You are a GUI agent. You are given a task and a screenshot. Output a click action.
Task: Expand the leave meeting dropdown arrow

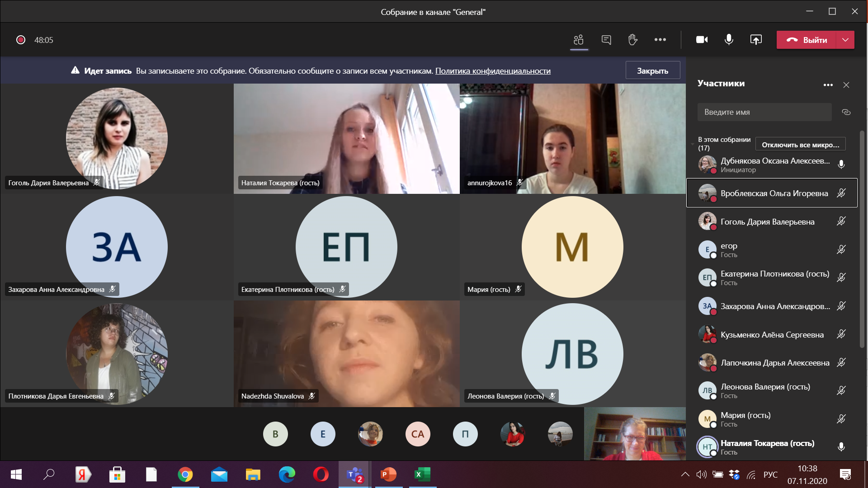[x=845, y=40]
